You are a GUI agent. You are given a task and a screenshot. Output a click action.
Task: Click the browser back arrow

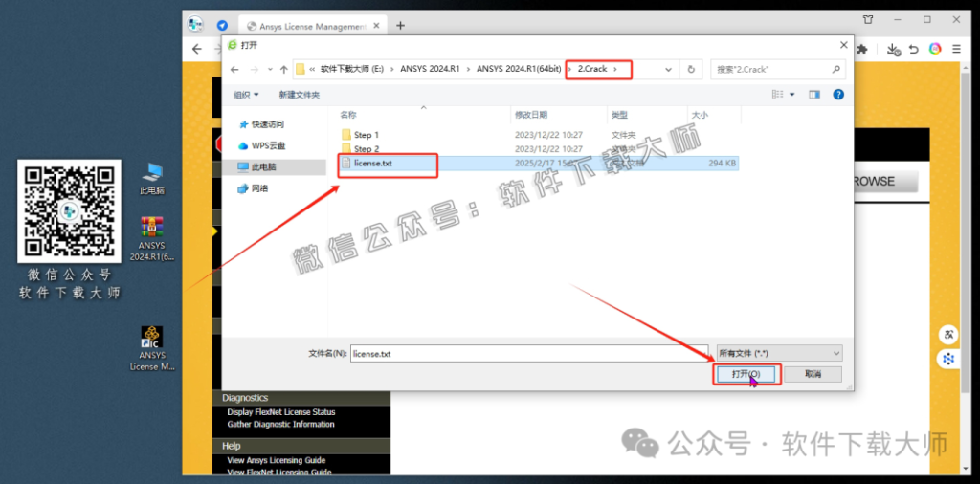pos(197,49)
